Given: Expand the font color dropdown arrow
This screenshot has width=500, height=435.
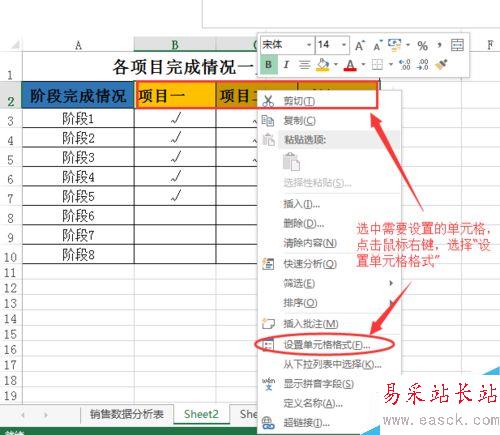Looking at the screenshot, I should click(363, 64).
